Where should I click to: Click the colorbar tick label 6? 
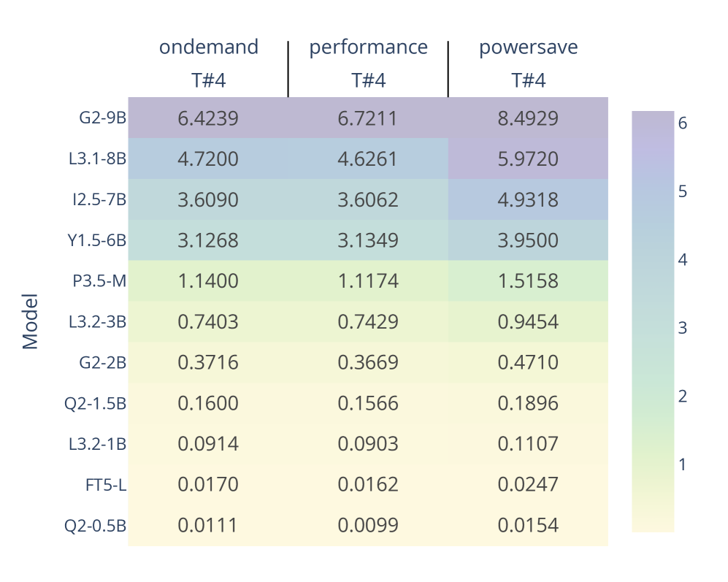point(683,123)
